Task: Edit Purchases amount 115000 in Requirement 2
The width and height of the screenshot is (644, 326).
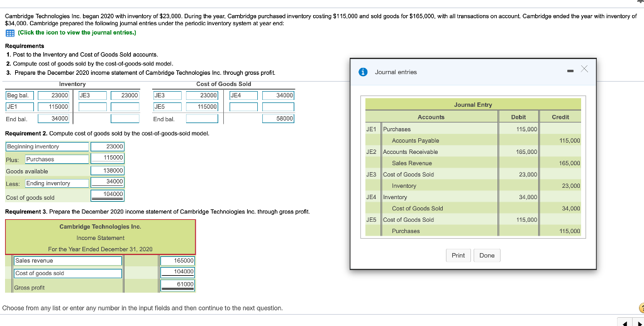Action: point(107,158)
